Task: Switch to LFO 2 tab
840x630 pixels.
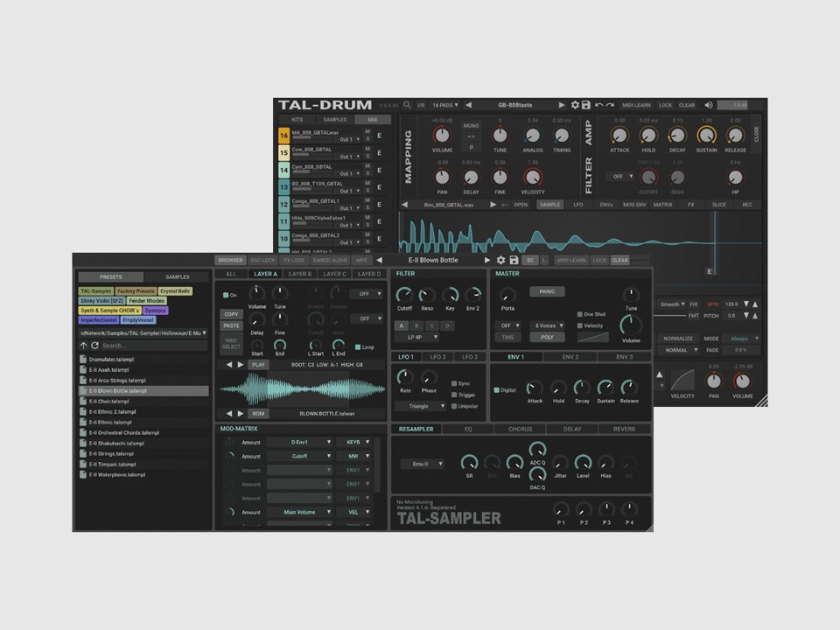Action: [437, 357]
